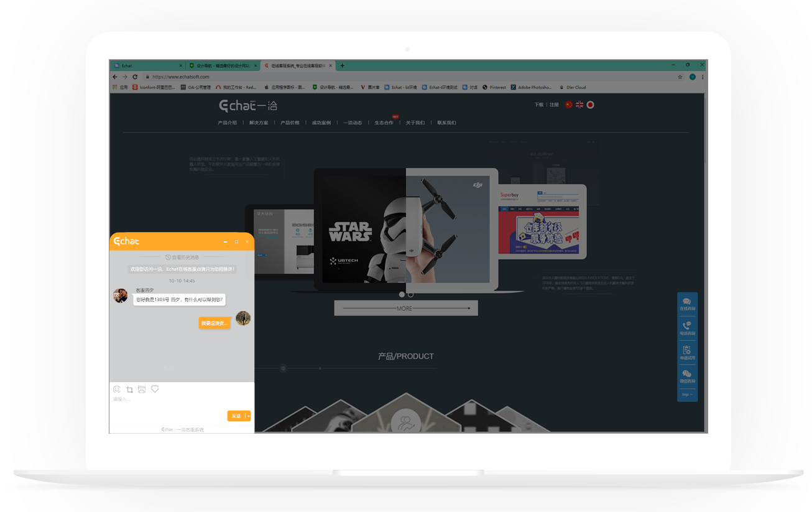812x512 pixels.
Task: Click the Star Wars UBTECH center slide
Action: pos(406,229)
